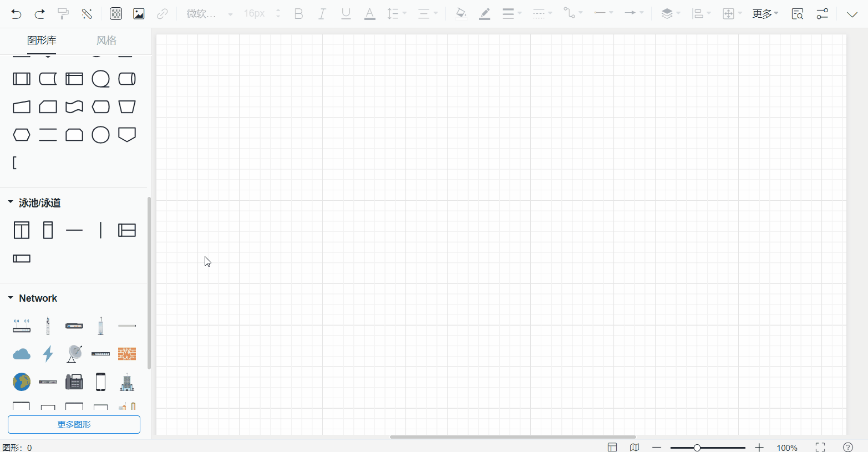Add the cloud shape from Network

[x=22, y=354]
